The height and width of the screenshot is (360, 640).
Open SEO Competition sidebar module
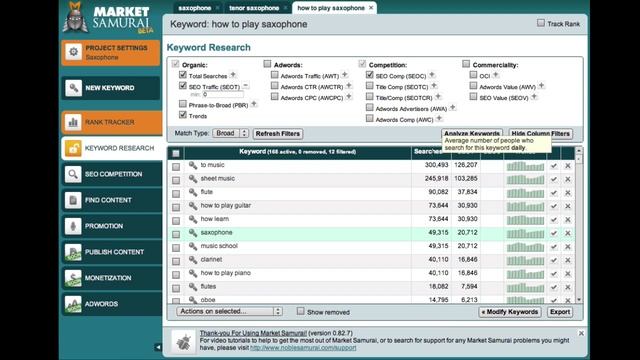click(x=111, y=174)
